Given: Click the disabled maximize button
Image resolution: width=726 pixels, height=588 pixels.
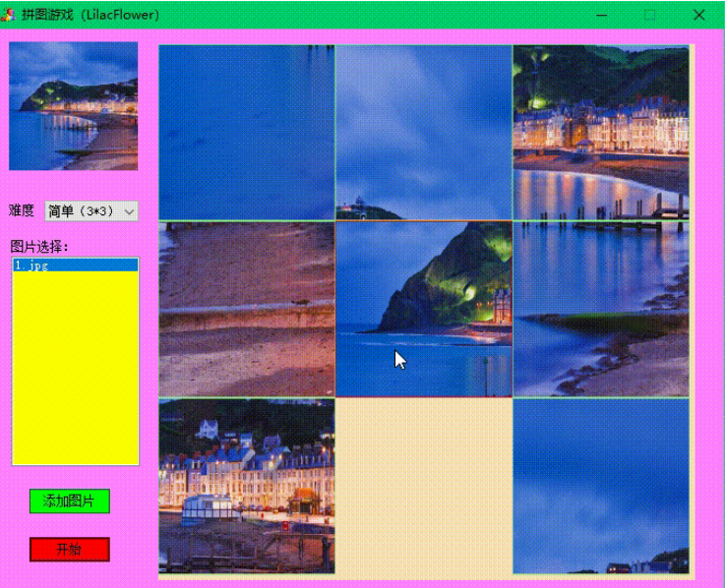Looking at the screenshot, I should click(x=649, y=15).
